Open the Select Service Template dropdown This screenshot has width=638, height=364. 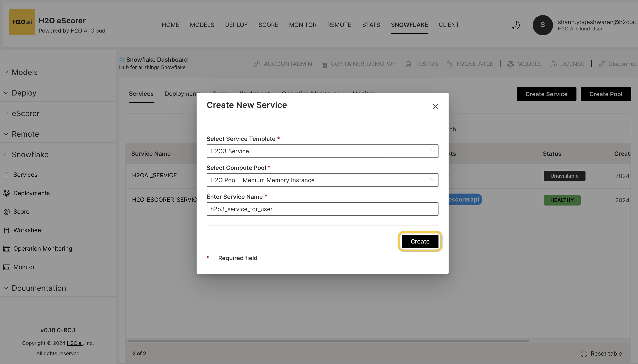coord(322,151)
